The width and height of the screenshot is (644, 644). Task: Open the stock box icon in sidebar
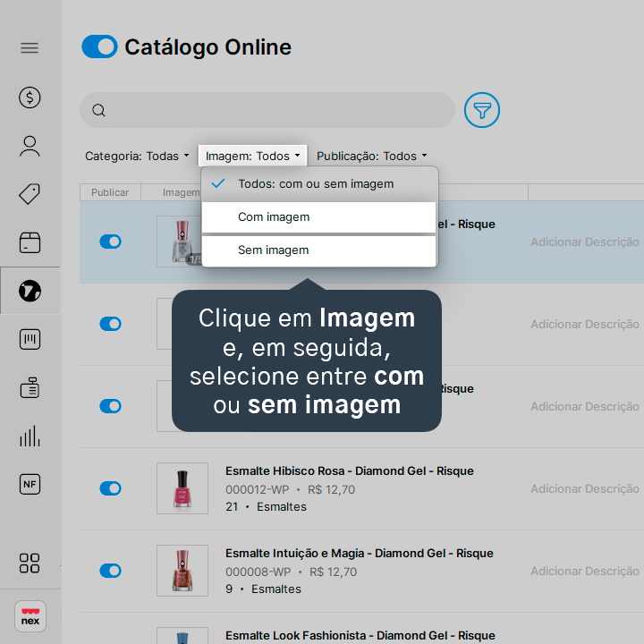click(x=30, y=242)
